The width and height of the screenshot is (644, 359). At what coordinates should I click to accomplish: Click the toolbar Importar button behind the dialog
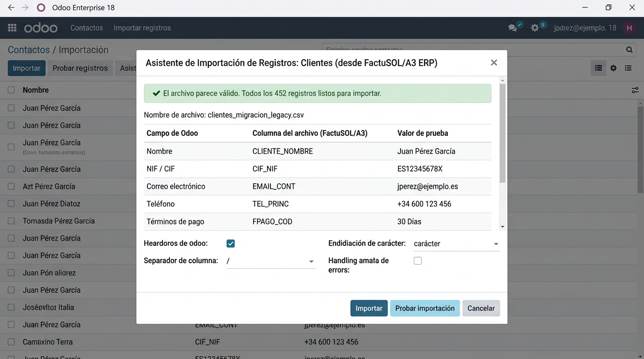pos(27,68)
